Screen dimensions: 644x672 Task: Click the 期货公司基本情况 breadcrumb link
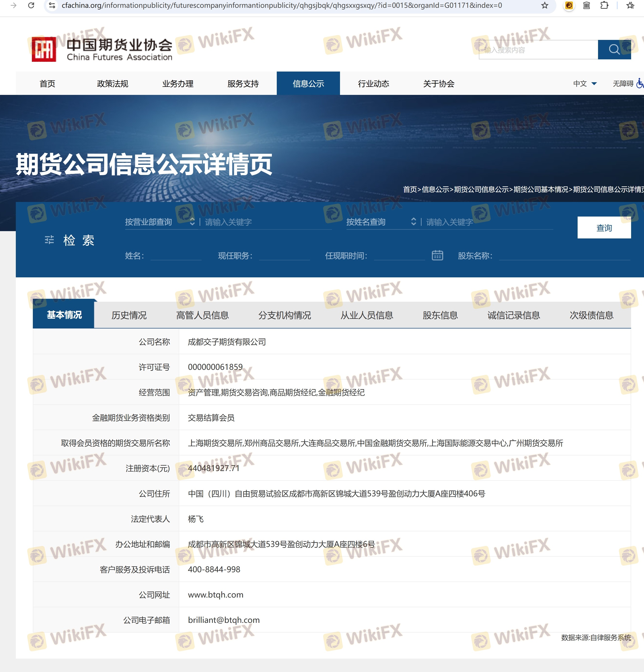(540, 189)
